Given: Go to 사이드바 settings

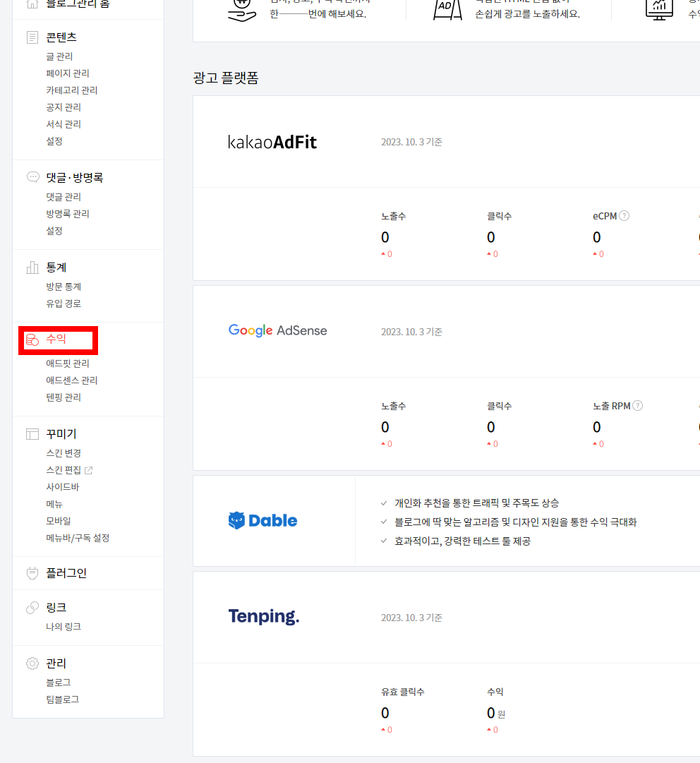Looking at the screenshot, I should pos(62,487).
